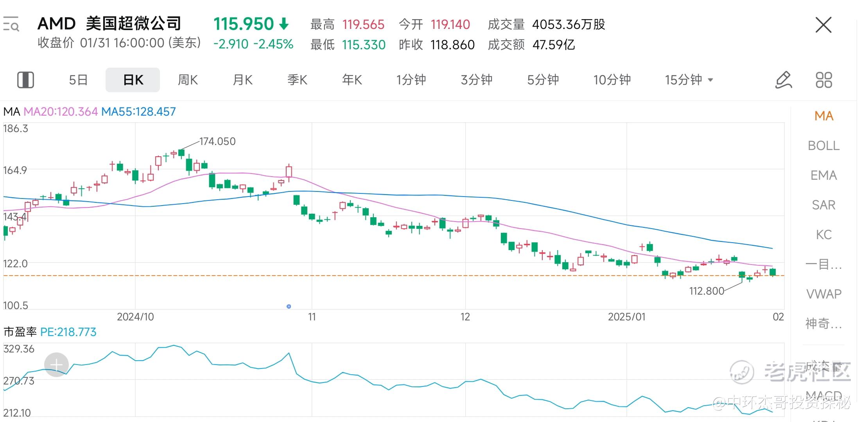
Task: Select the EMA indicator
Action: pos(824,175)
